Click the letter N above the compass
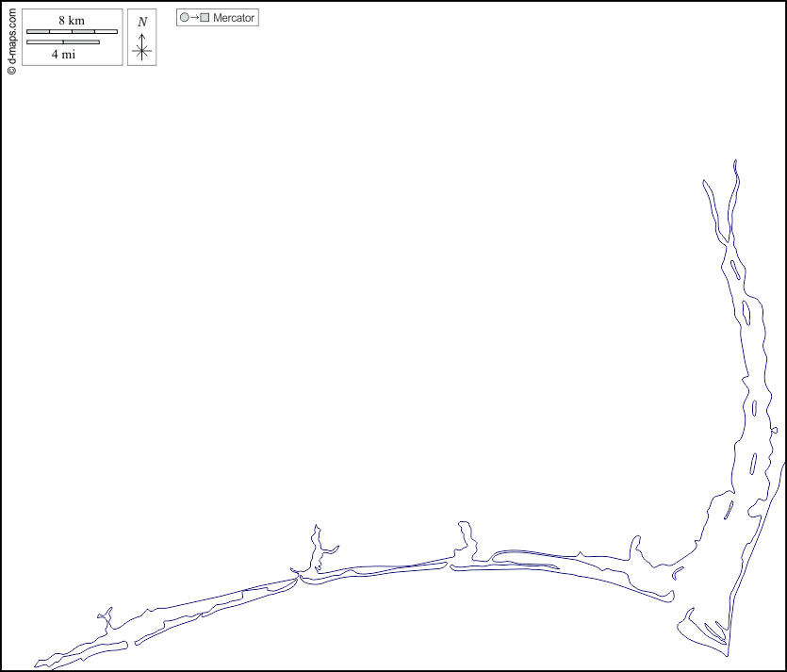 pos(142,22)
